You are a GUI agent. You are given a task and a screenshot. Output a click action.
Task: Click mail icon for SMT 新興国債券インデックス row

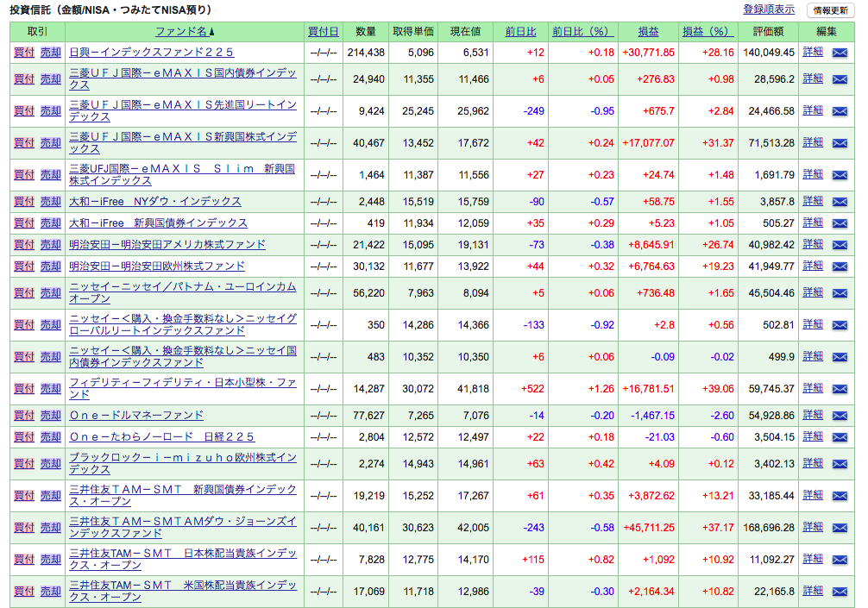840,496
